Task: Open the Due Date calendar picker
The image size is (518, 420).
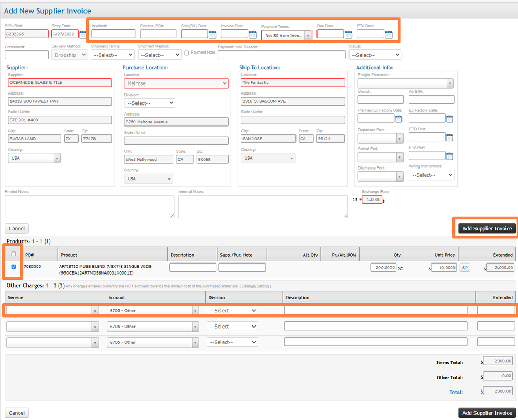Action: coord(348,34)
